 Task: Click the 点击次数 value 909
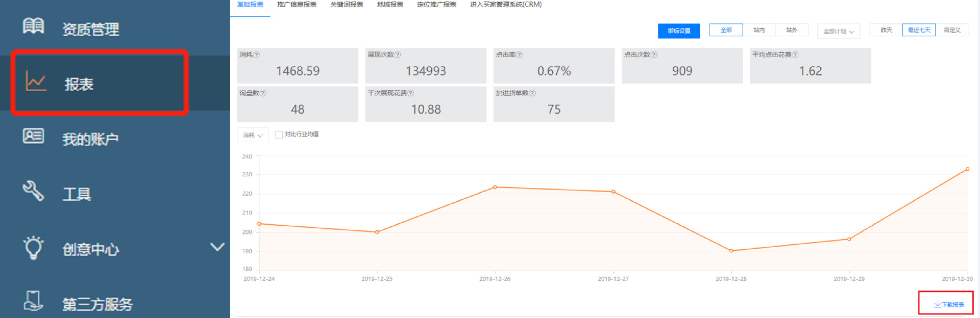point(682,71)
